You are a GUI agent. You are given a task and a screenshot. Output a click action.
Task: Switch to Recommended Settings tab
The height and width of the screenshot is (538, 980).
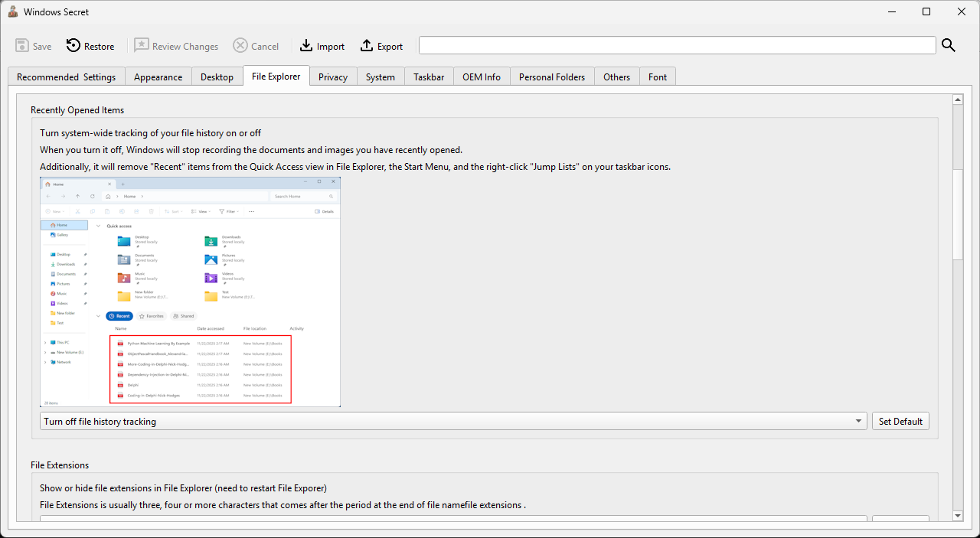(x=66, y=77)
